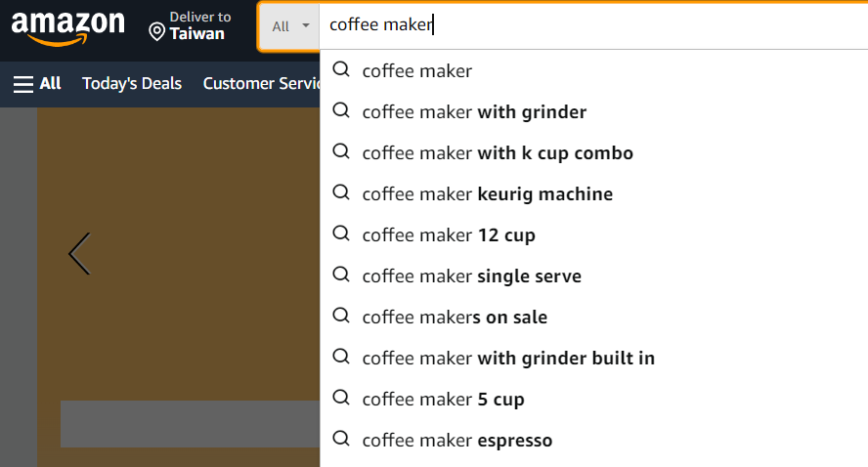The image size is (868, 467).
Task: Click the magnifier icon beside 'coffee makers on sale'
Action: pos(341,317)
